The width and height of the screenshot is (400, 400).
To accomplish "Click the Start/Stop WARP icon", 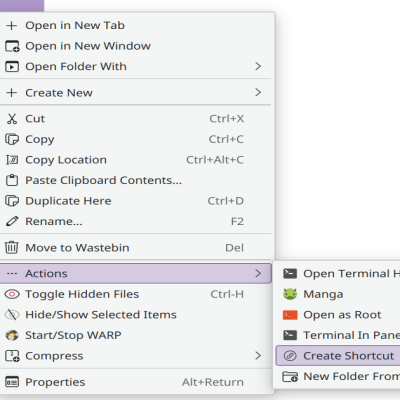I will pos(12,335).
